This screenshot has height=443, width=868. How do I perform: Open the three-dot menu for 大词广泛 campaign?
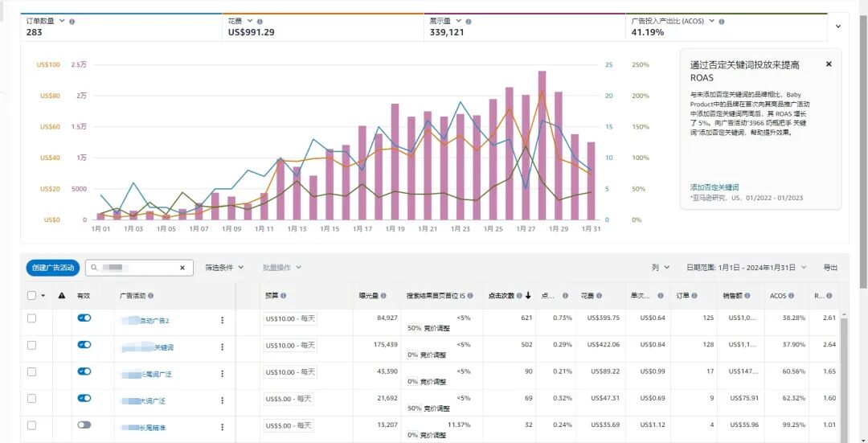coord(222,400)
